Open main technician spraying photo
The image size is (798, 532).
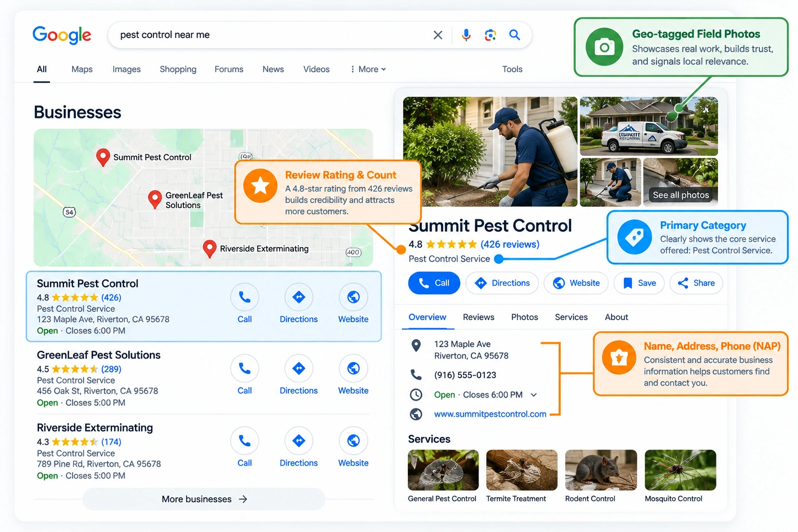490,152
